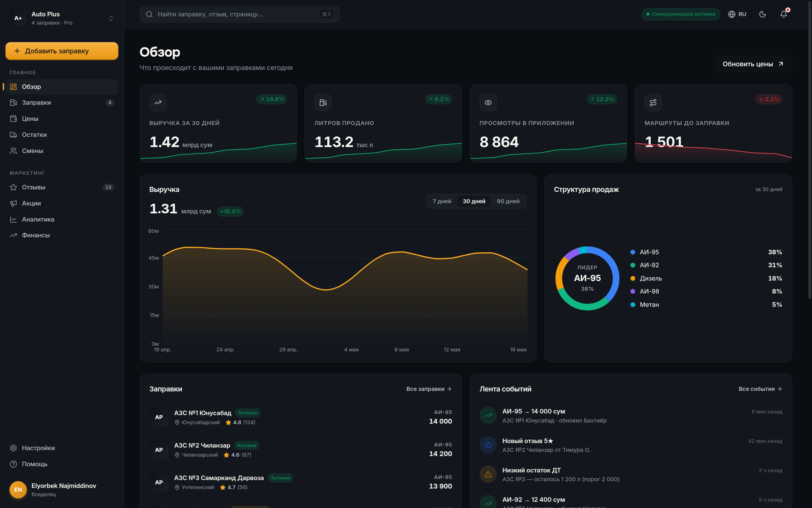
Task: Open the АИ-92 → 12 400 сум event
Action: click(631, 502)
